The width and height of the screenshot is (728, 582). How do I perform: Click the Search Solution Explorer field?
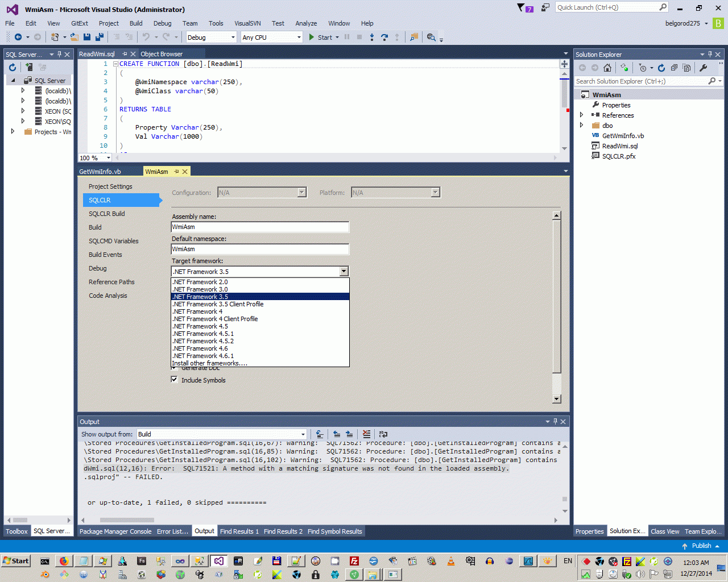click(641, 81)
